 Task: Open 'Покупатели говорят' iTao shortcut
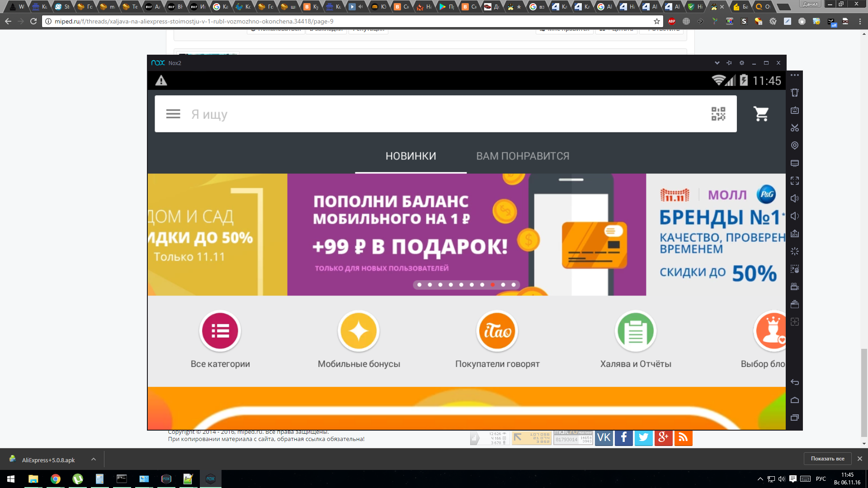pyautogui.click(x=497, y=331)
